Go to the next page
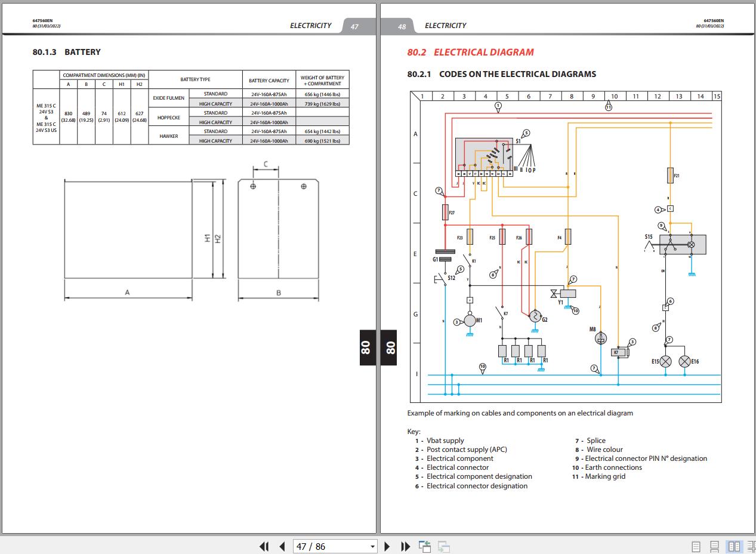 click(387, 546)
